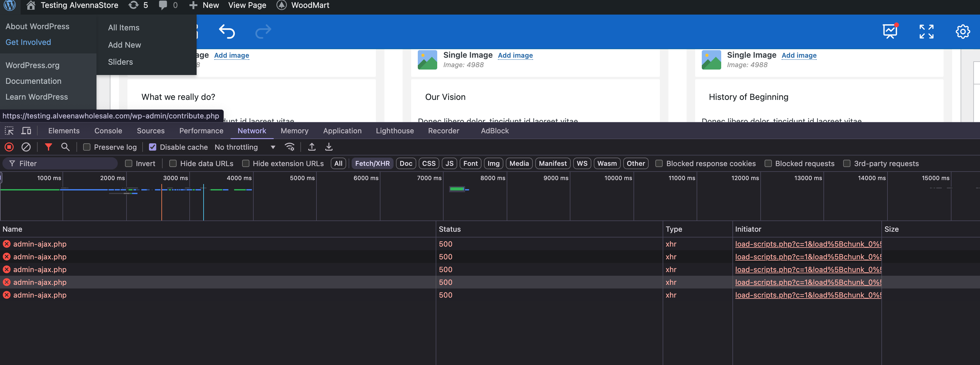The image size is (980, 365).
Task: Clear the network log
Action: pos(26,147)
